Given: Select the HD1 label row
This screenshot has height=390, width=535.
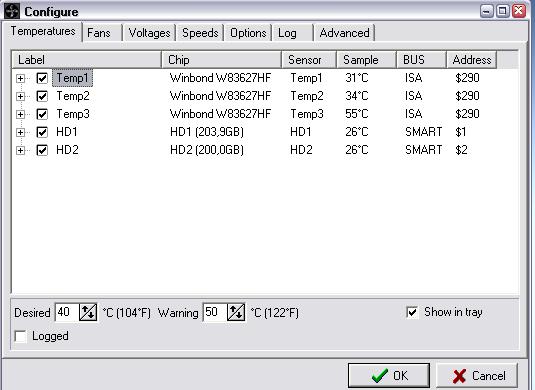Looking at the screenshot, I should (x=67, y=132).
